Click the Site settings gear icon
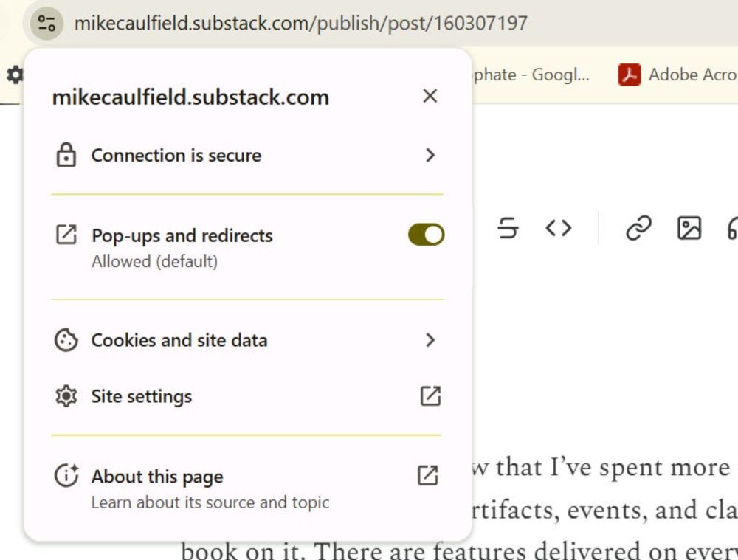 point(66,396)
